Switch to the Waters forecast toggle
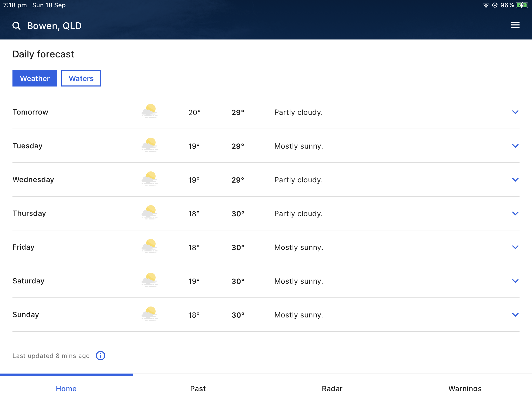The height and width of the screenshot is (399, 532). pyautogui.click(x=81, y=78)
